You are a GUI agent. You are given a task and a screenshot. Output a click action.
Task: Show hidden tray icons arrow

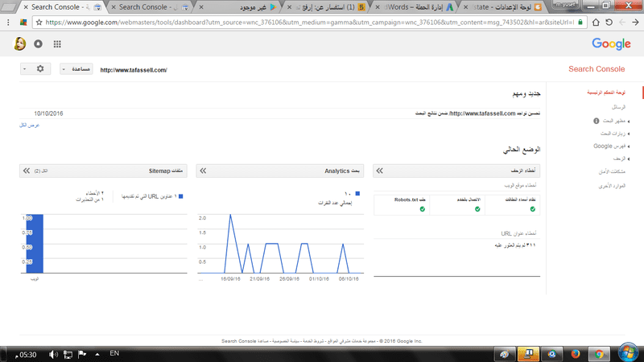97,354
